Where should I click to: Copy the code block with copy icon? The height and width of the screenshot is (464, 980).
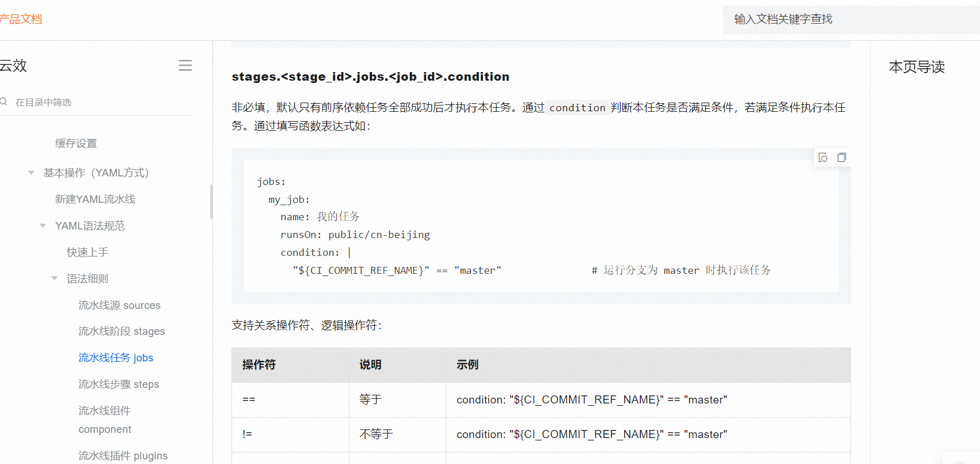841,157
